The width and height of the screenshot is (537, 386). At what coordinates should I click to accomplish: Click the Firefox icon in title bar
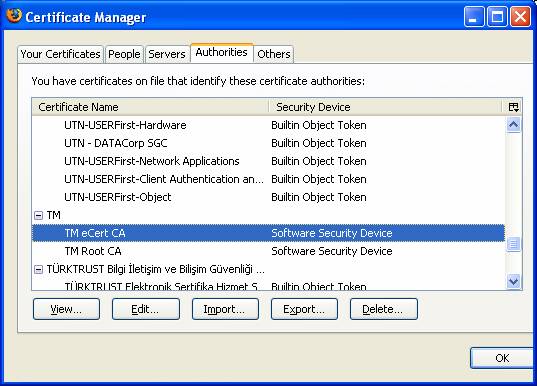tap(14, 15)
